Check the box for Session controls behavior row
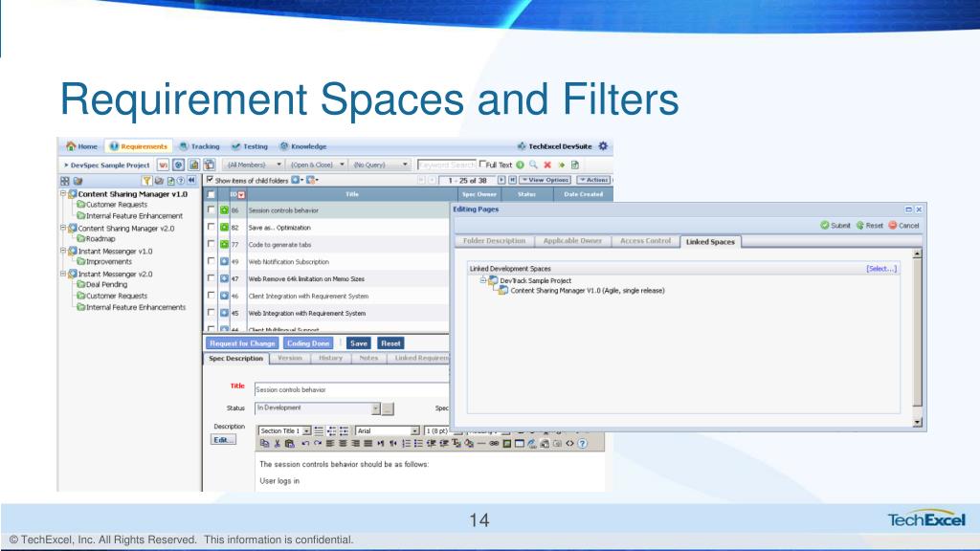 point(212,209)
